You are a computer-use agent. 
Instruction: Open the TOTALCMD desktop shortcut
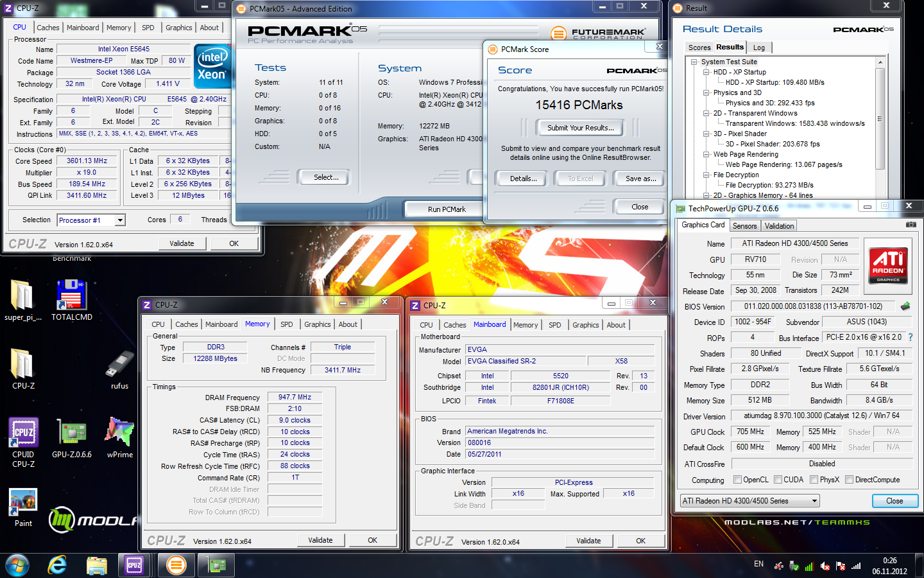[71, 300]
